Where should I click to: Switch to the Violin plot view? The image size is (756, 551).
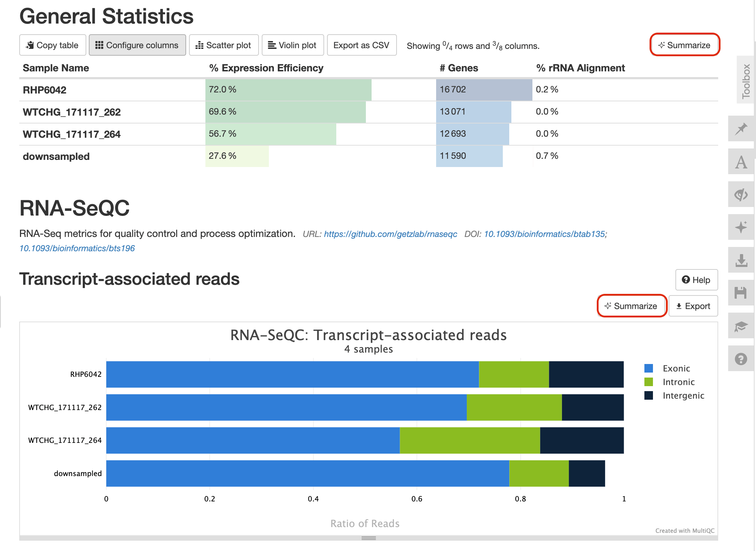tap(292, 45)
